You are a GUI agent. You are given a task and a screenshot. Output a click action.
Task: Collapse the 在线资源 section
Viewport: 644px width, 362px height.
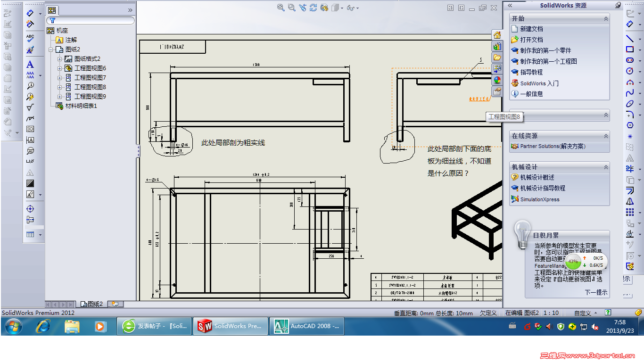tap(606, 136)
